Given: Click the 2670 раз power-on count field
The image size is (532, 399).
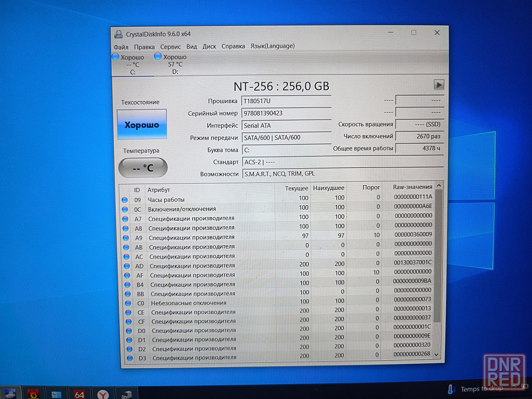Looking at the screenshot, I should 419,136.
